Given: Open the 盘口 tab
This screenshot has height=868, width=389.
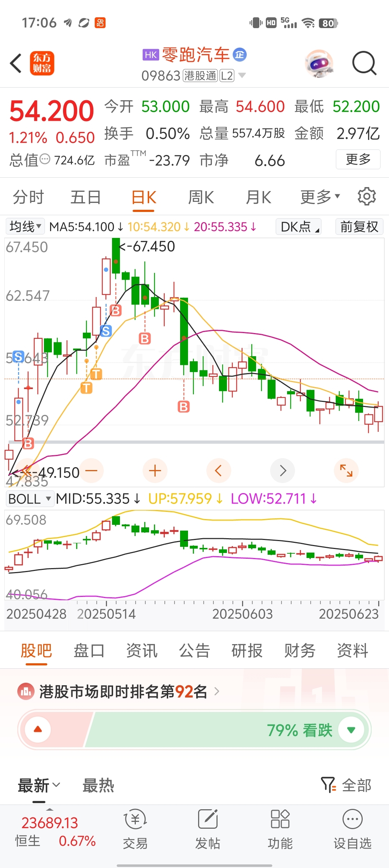Looking at the screenshot, I should click(x=89, y=651).
